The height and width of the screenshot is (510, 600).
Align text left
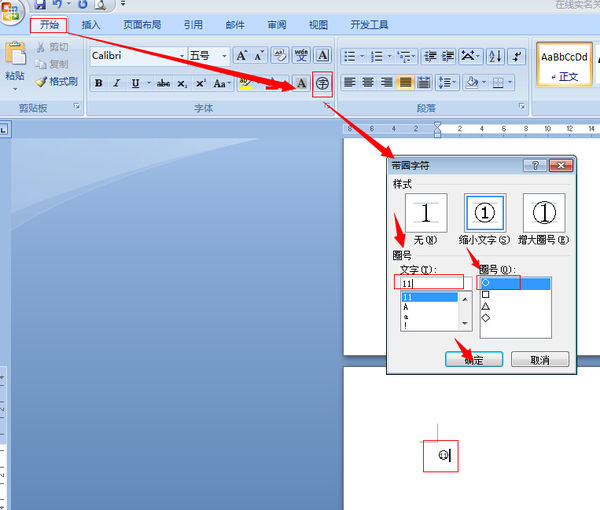350,82
